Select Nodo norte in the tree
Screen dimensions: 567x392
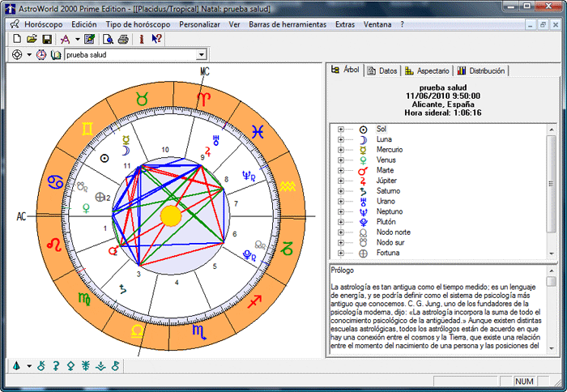(x=394, y=232)
